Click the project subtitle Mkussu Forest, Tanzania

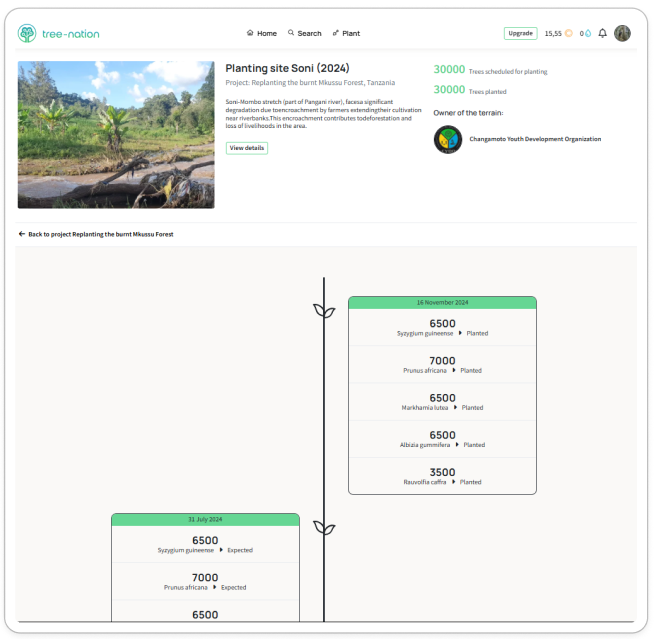[310, 83]
